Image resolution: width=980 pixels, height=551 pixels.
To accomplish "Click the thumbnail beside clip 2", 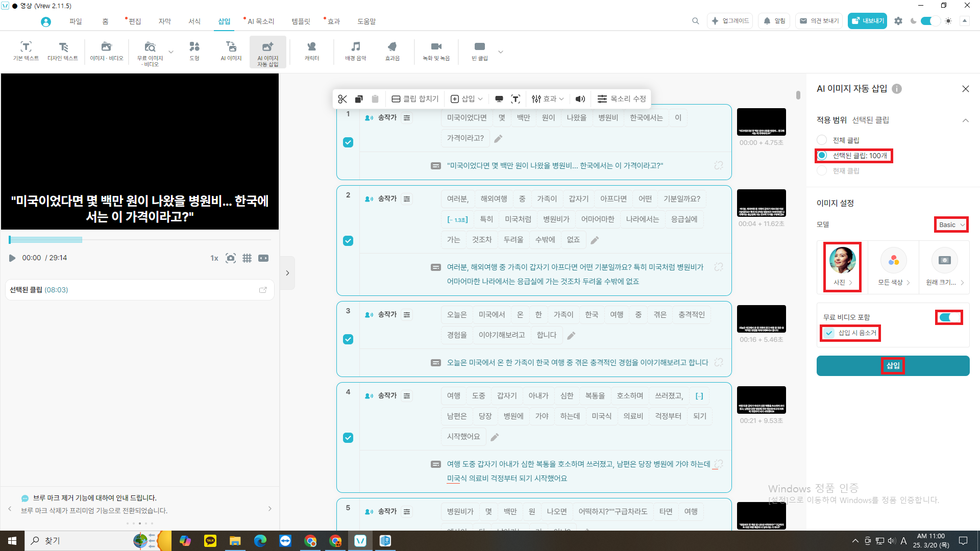I will tap(761, 203).
